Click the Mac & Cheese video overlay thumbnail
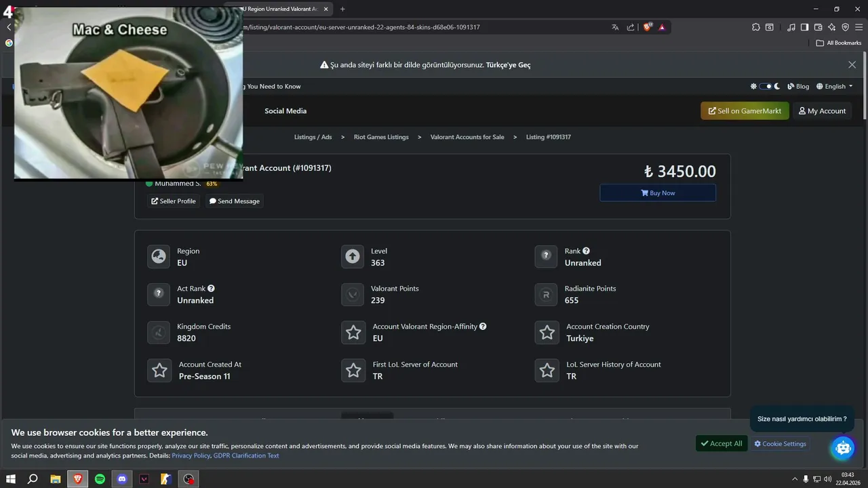 click(128, 93)
